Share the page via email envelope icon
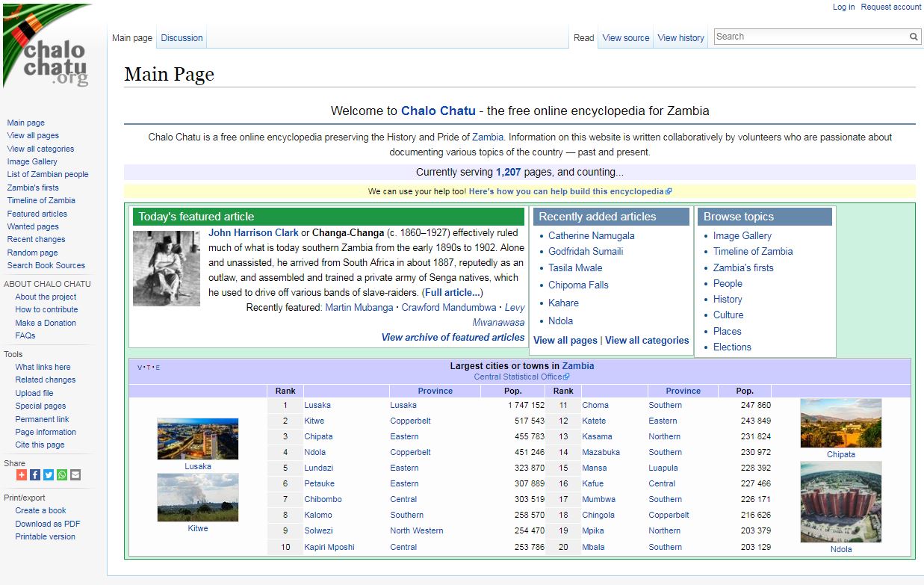Screen dimensions: 924x585 click(x=75, y=475)
